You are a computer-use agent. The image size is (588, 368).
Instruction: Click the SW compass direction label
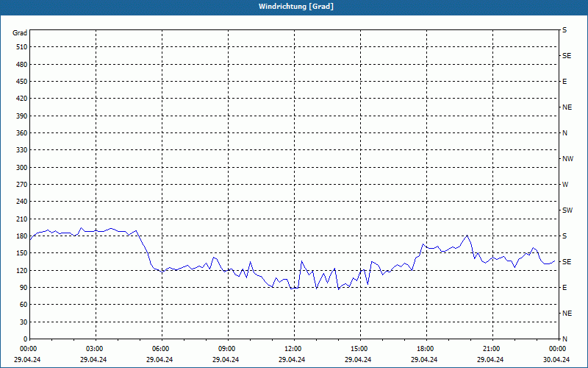tap(567, 210)
